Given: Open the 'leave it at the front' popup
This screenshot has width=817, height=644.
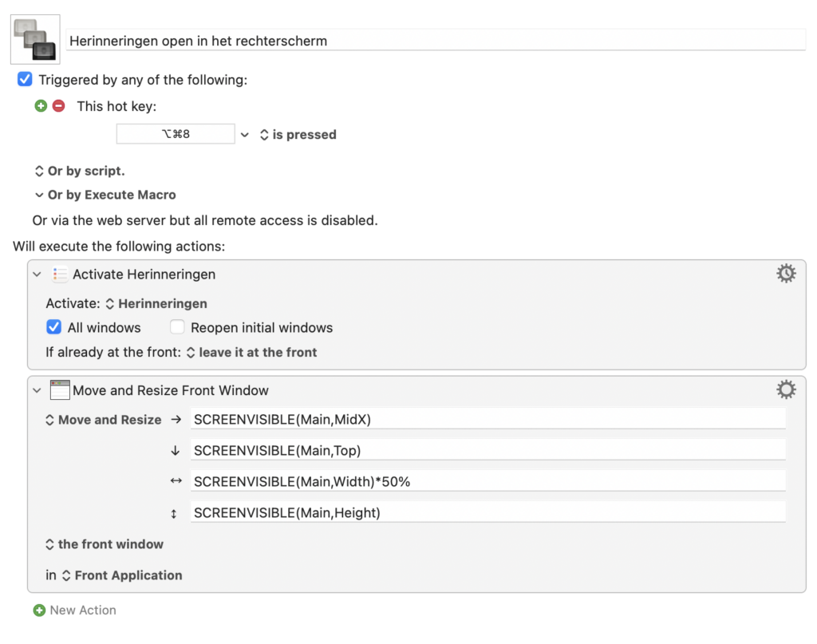Looking at the screenshot, I should [251, 352].
